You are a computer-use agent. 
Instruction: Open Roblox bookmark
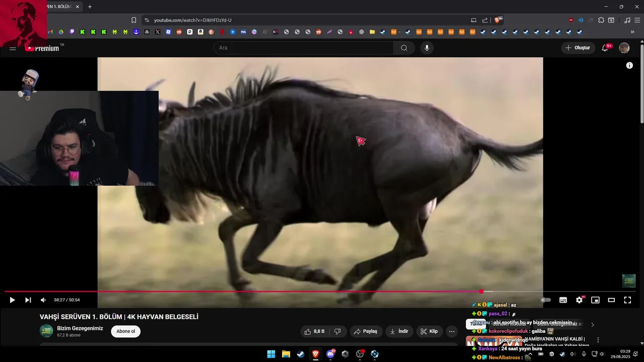(169, 32)
